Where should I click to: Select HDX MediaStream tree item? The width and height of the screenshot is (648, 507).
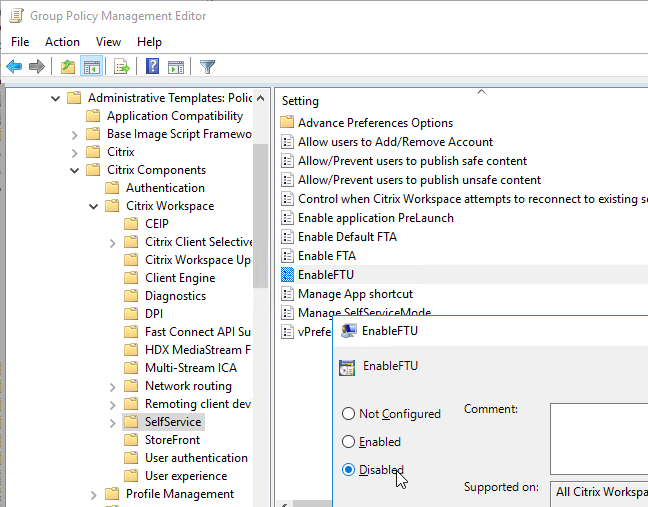pyautogui.click(x=198, y=350)
